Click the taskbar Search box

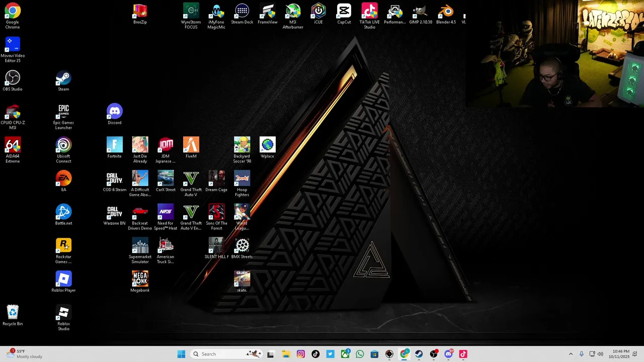[225, 354]
